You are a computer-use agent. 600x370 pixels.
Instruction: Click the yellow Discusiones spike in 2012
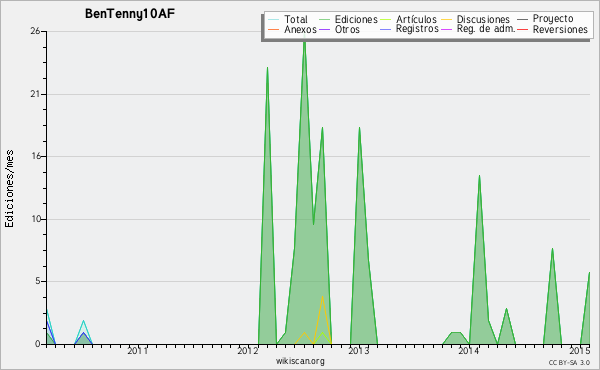pyautogui.click(x=323, y=298)
